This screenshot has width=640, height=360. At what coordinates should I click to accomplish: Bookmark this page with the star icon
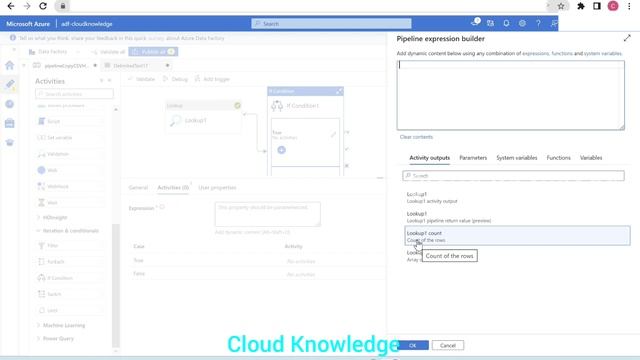(561, 6)
